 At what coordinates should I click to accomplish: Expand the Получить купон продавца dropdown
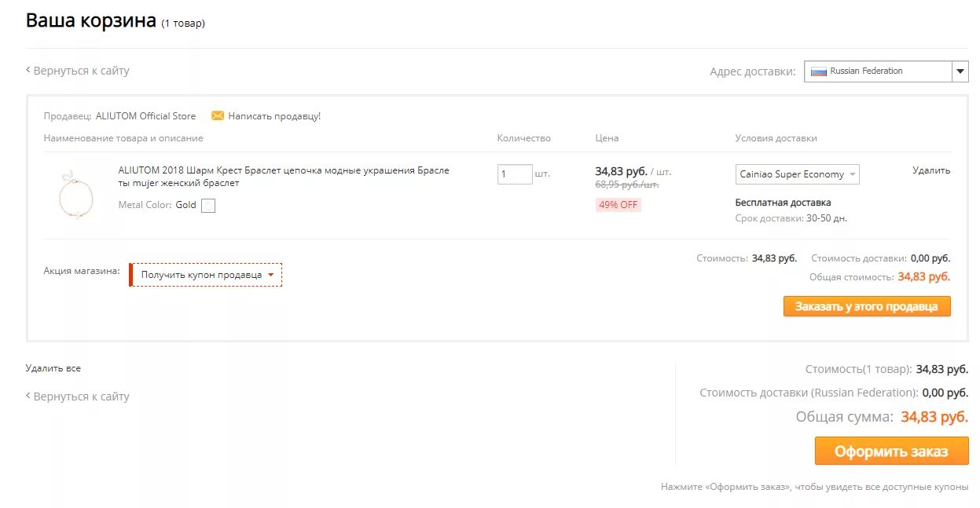206,275
